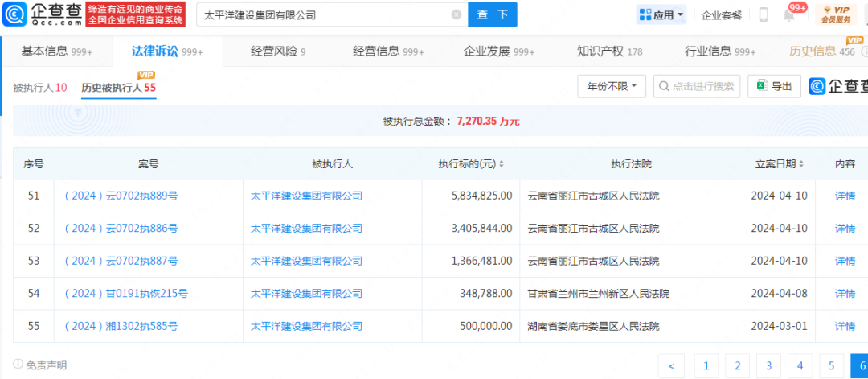Open 太平洋建设集团有限公司 link in row 51

click(x=307, y=195)
